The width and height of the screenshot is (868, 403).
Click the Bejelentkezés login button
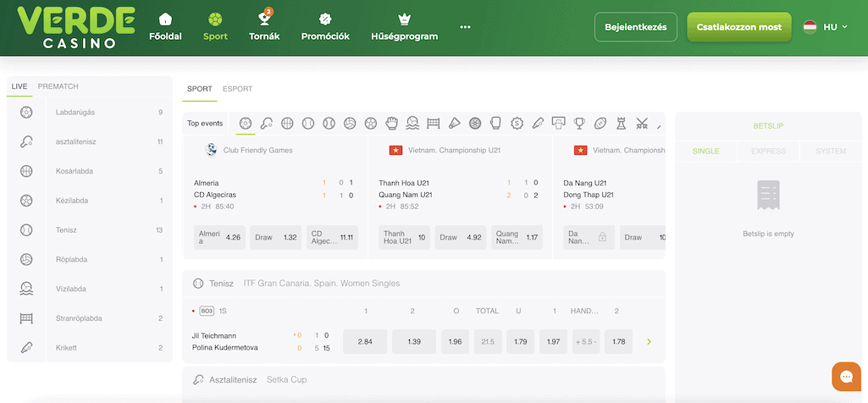pyautogui.click(x=635, y=27)
